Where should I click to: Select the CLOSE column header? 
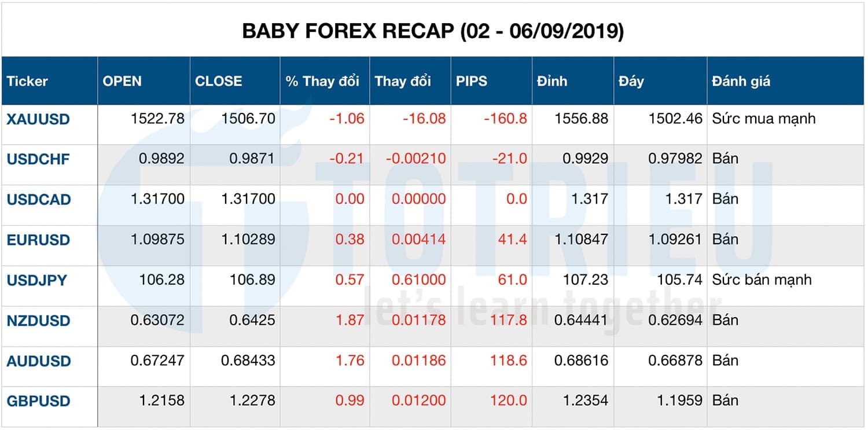218,81
